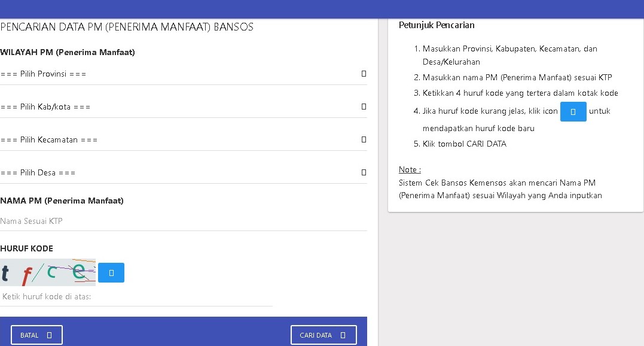This screenshot has width=644, height=346.
Task: Click the 'Masukkan nama PM' instruction line
Action: click(x=517, y=77)
